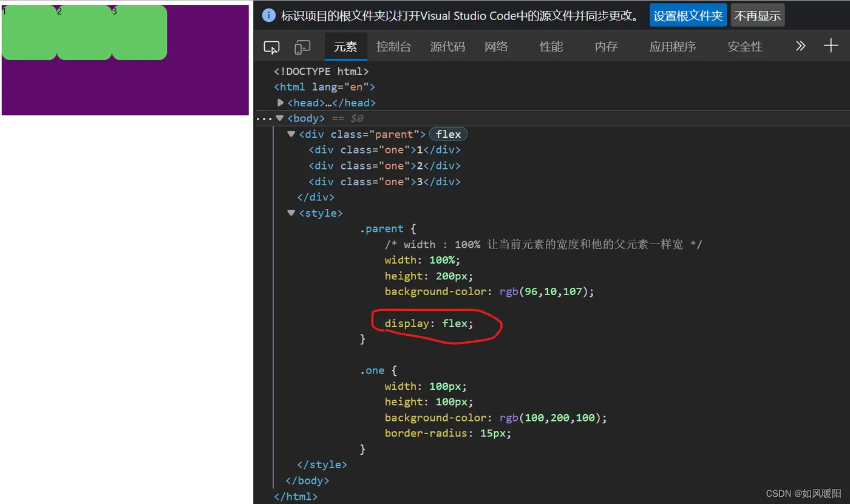850x504 pixels.
Task: Click the width: 100%; declaration
Action: pyautogui.click(x=423, y=261)
